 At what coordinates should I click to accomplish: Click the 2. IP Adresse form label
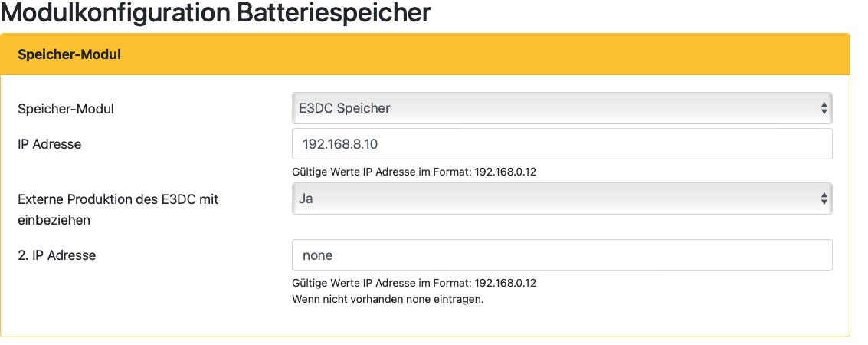57,255
